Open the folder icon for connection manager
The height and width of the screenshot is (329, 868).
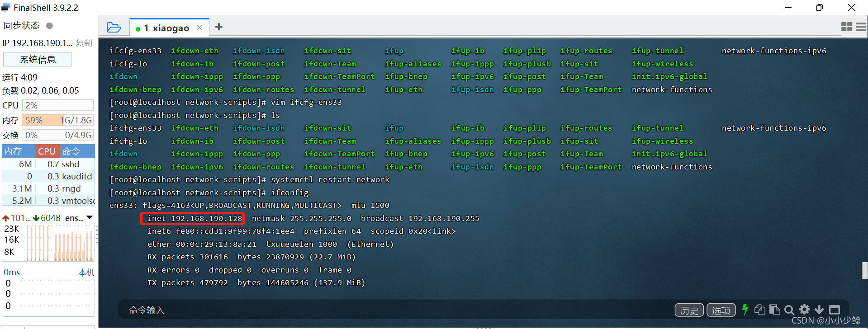114,28
